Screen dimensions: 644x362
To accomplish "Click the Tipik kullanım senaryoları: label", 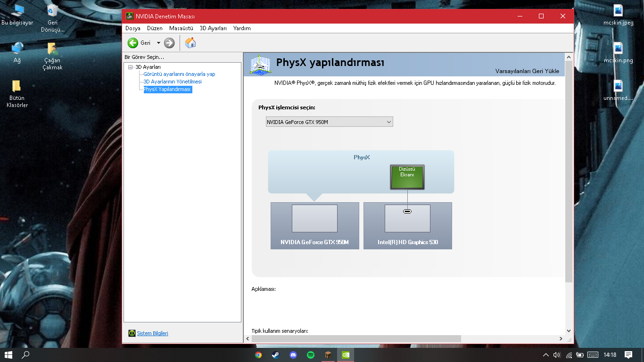I will pos(280,331).
